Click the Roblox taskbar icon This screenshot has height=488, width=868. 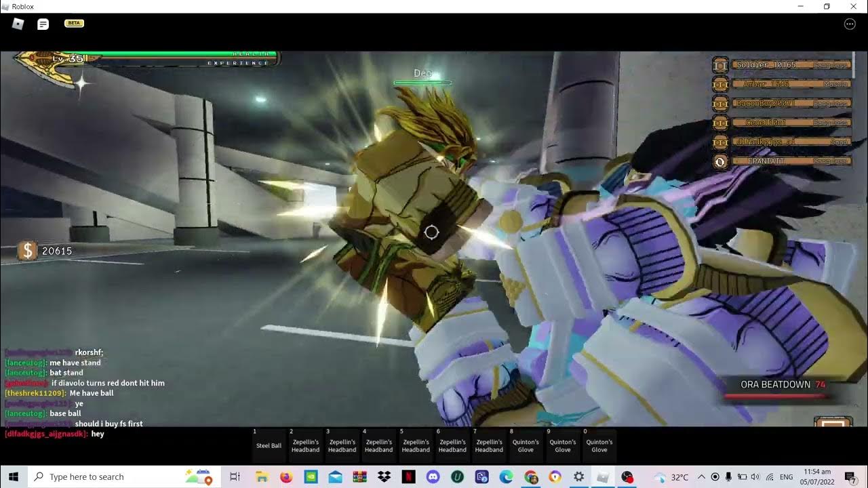coord(603,476)
